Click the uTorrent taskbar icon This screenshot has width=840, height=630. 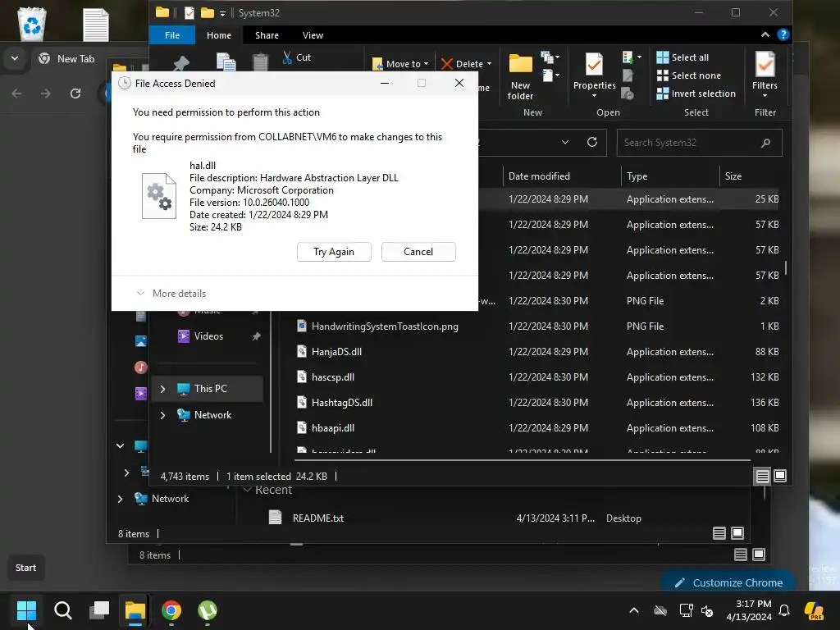208,610
